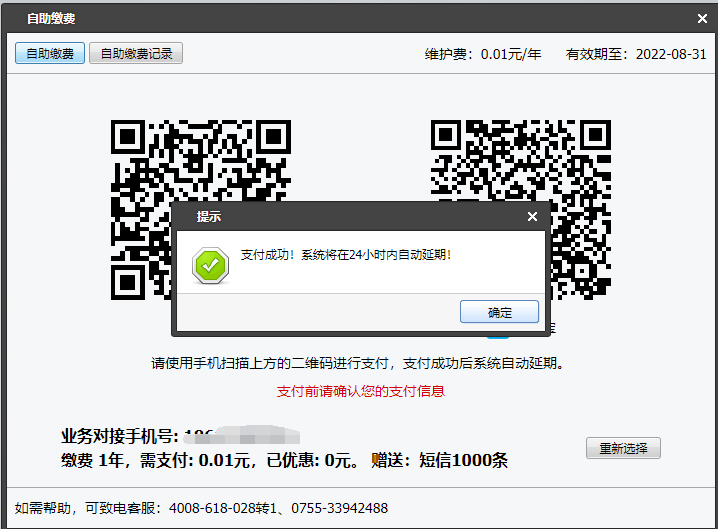Click the 赠送: 短信1000条 text
The width and height of the screenshot is (718, 529).
click(439, 460)
